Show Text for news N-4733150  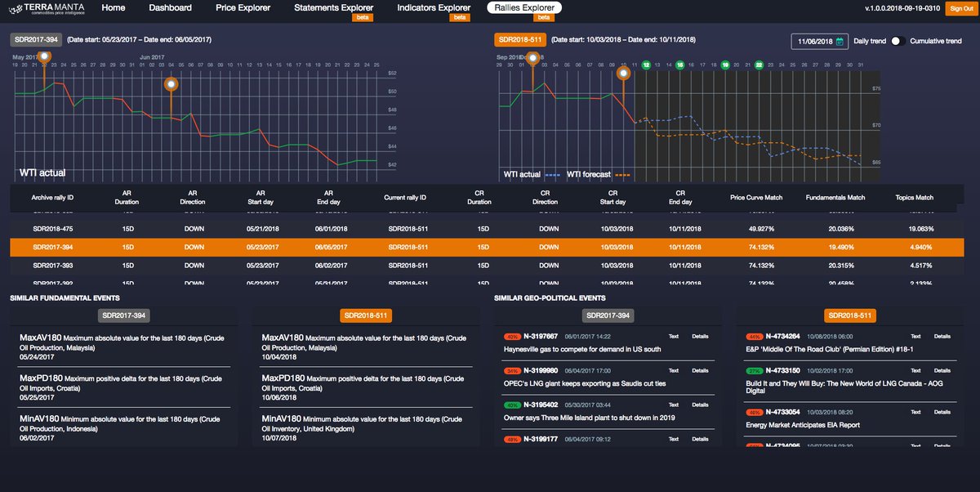click(915, 371)
